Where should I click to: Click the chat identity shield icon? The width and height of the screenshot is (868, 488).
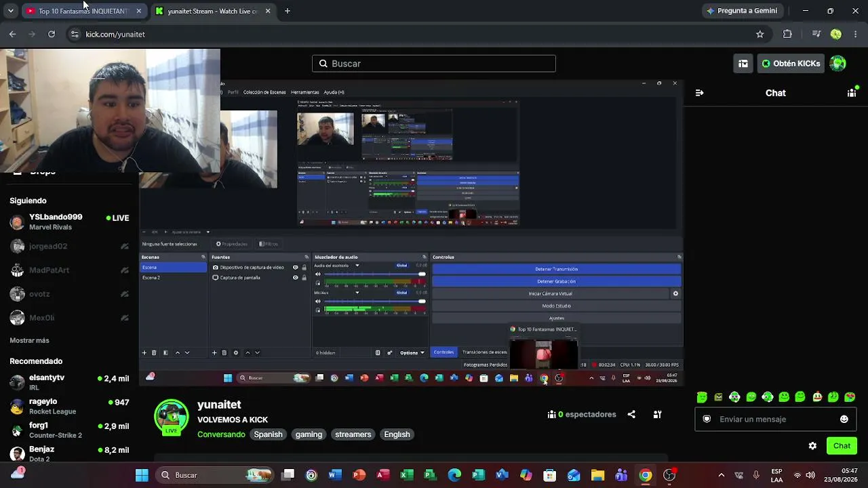tap(707, 419)
